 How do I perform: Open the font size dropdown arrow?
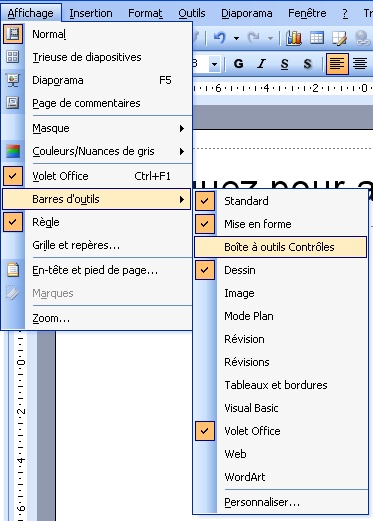coord(215,64)
